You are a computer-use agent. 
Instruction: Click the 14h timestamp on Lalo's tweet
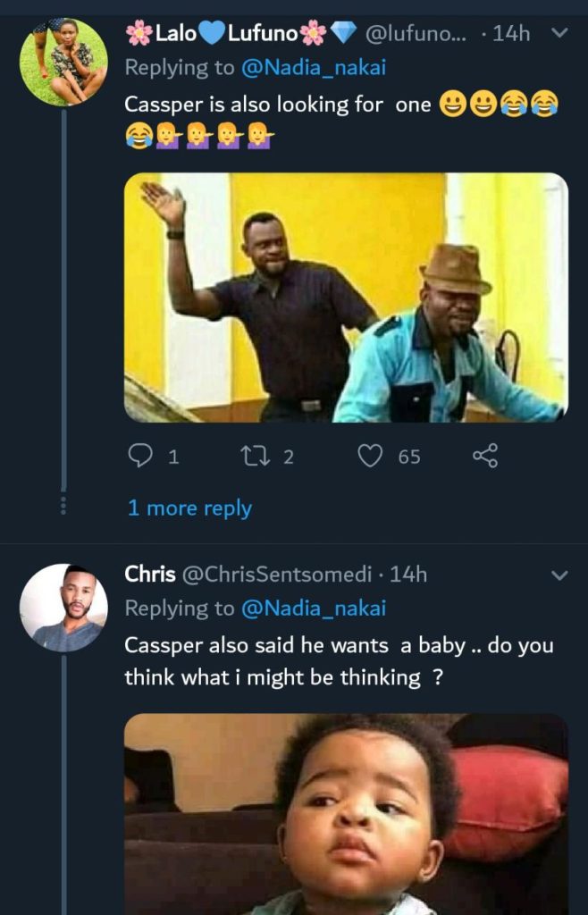click(511, 35)
